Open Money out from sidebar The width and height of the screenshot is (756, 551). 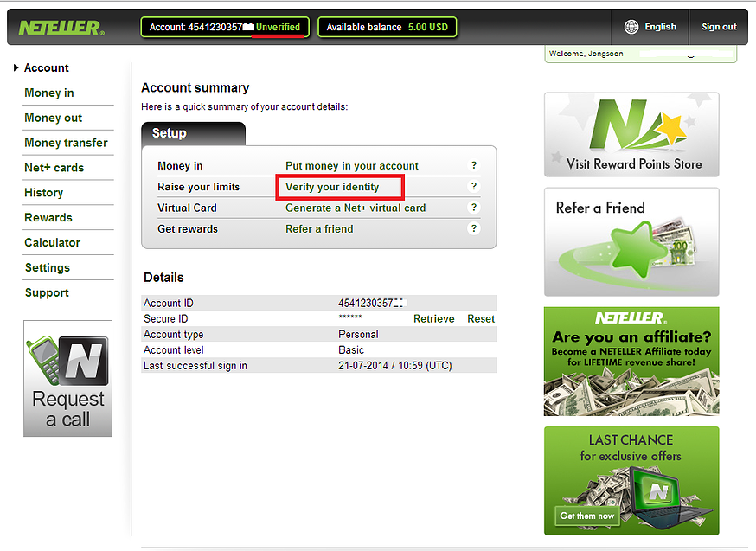[x=54, y=119]
